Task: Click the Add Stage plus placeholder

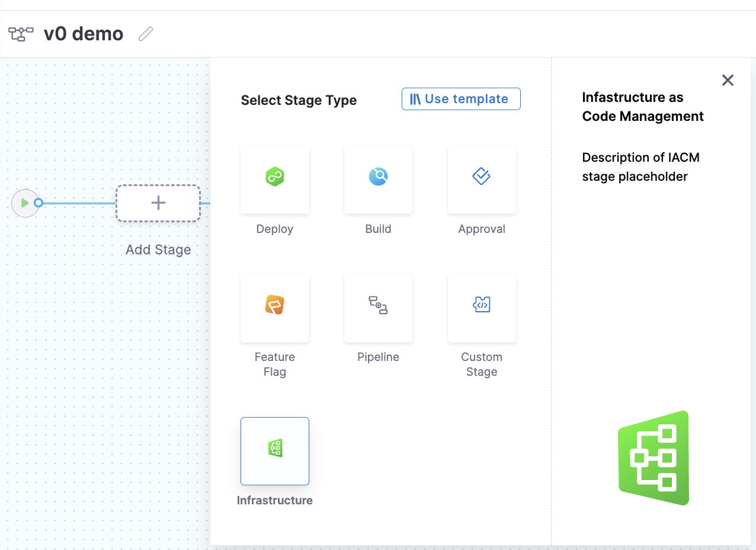Action: point(158,203)
